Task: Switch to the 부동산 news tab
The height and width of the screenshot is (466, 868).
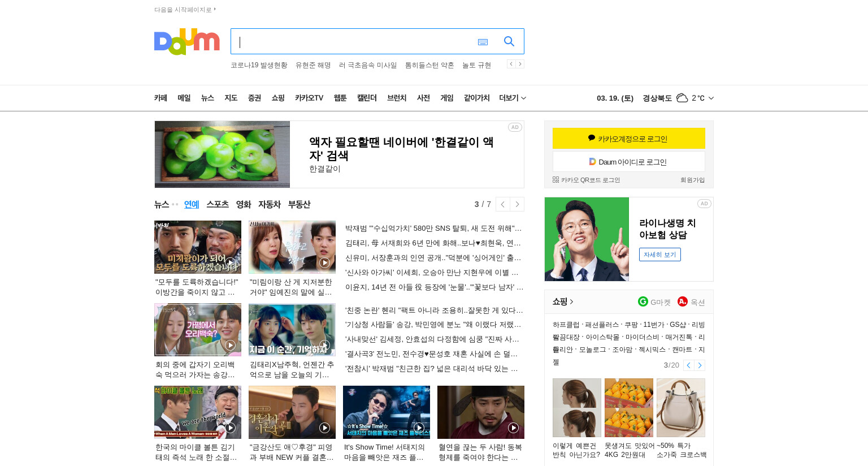Action: [299, 204]
